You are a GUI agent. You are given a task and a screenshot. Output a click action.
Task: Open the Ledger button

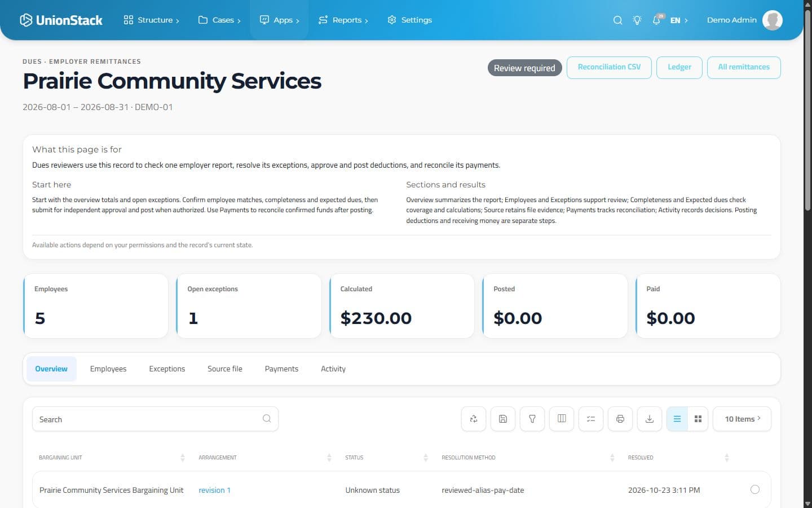[679, 67]
